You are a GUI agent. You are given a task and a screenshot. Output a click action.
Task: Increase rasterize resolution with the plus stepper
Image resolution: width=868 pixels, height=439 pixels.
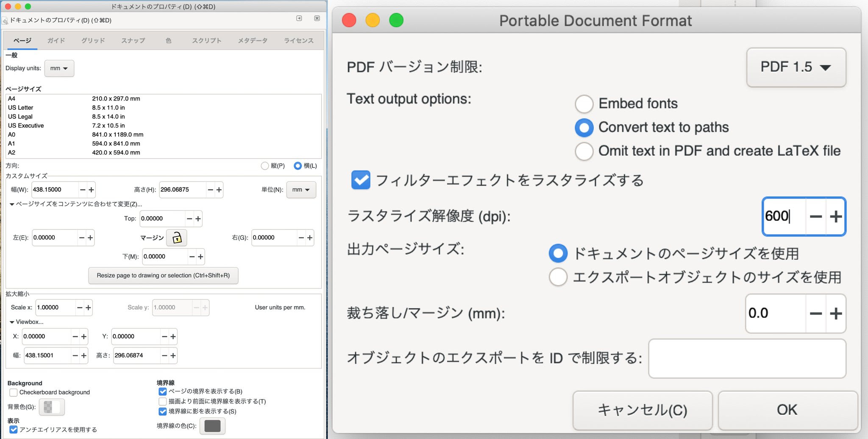point(835,216)
